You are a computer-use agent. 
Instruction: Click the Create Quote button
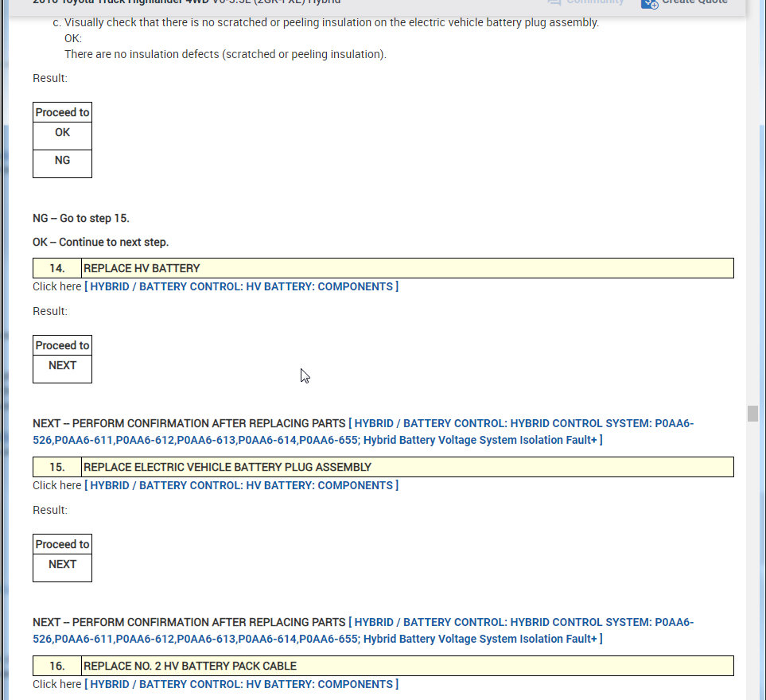coord(684,2)
